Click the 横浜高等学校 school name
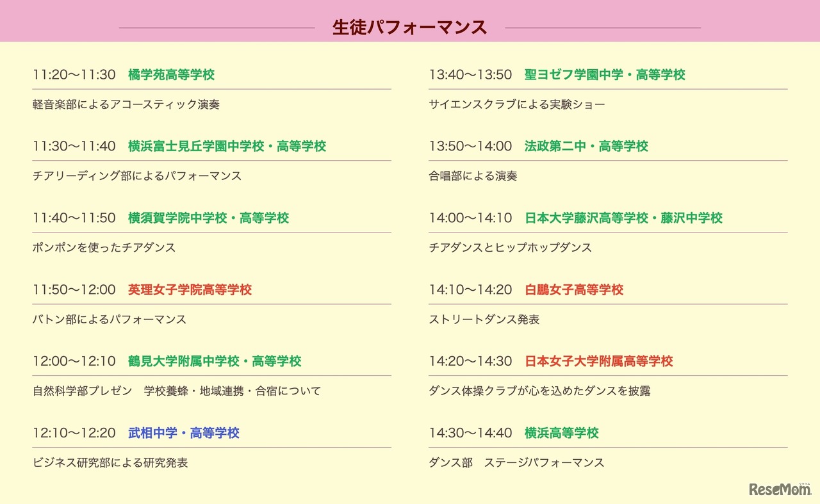 click(562, 434)
